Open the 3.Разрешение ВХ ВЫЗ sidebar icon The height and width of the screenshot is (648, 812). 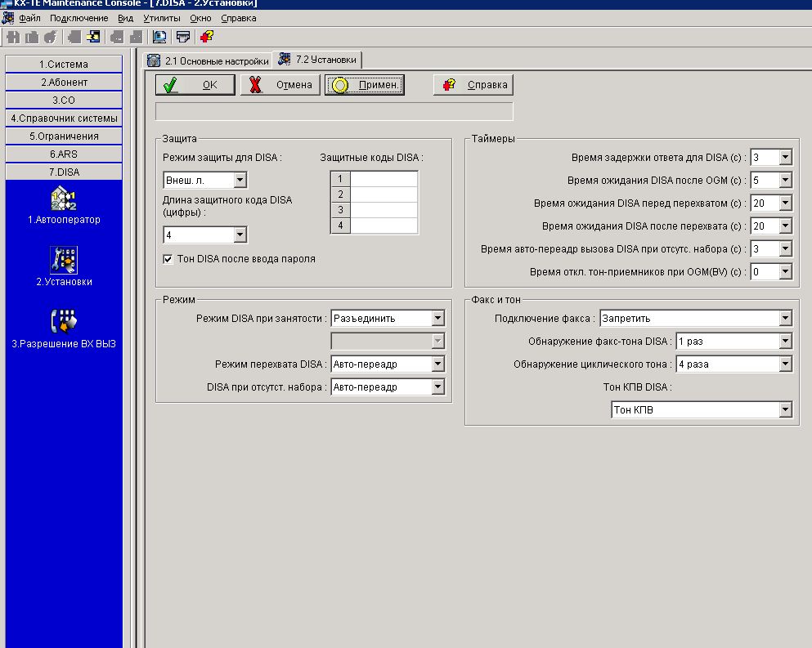pyautogui.click(x=64, y=328)
